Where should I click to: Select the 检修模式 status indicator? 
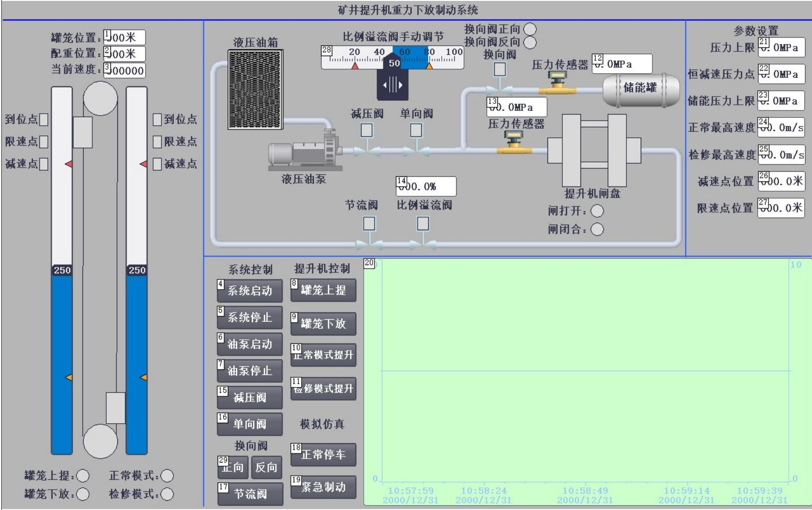click(167, 494)
